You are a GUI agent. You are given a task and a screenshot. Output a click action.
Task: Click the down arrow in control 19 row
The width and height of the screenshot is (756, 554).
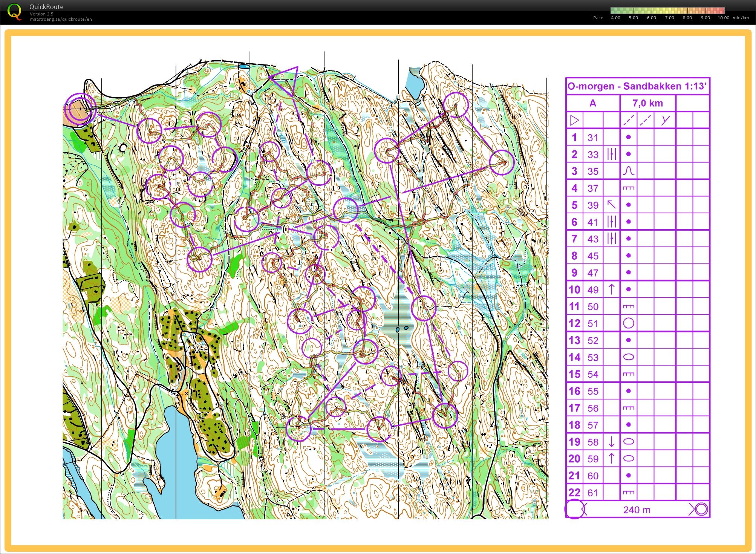611,441
